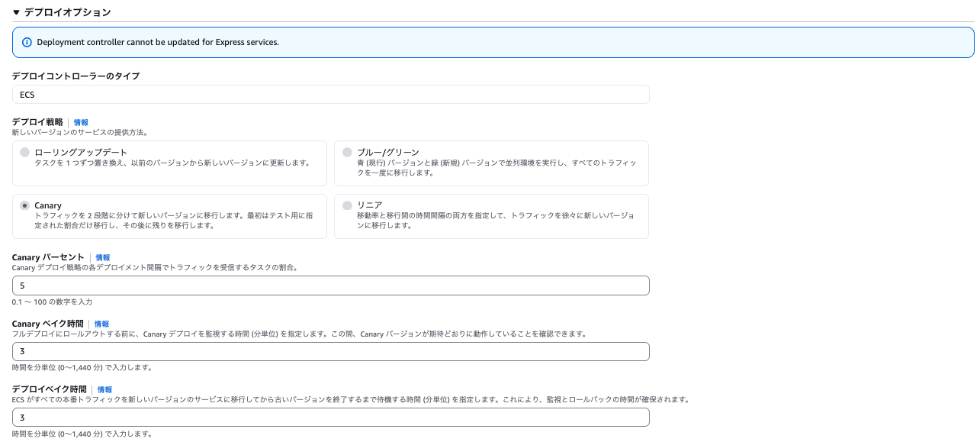Open the 情報 link beside Canary パーセント
Image resolution: width=980 pixels, height=442 pixels.
(102, 257)
